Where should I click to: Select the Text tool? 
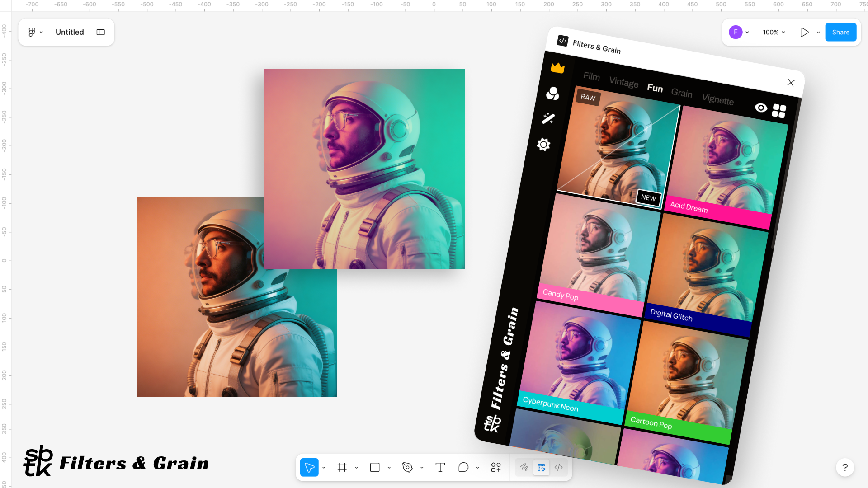[x=440, y=467]
